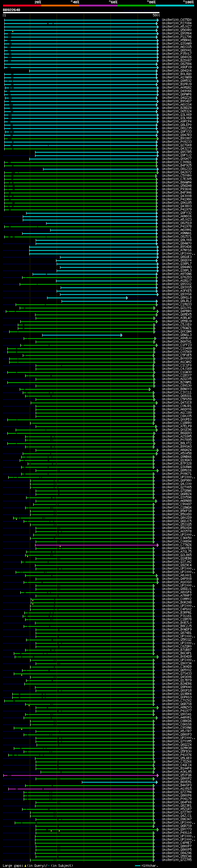Select the UniRef100_A1YW89 label
197x868 pixels.
(177, 78)
